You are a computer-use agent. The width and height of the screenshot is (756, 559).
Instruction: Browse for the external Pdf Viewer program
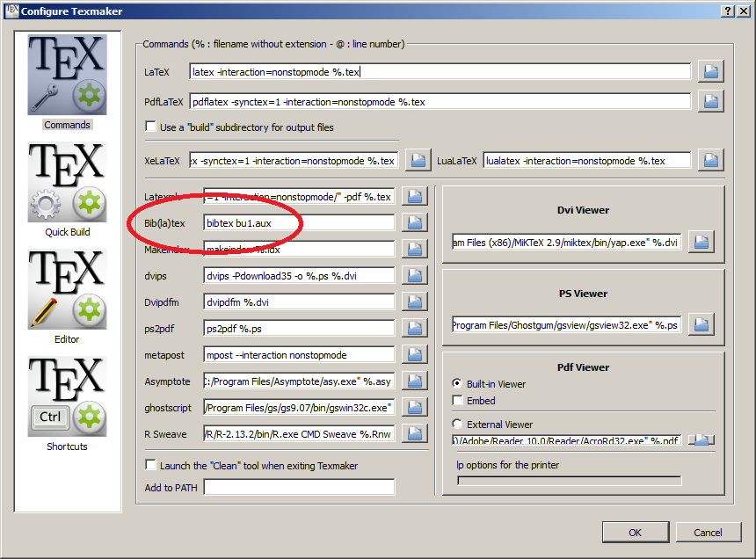(x=702, y=440)
